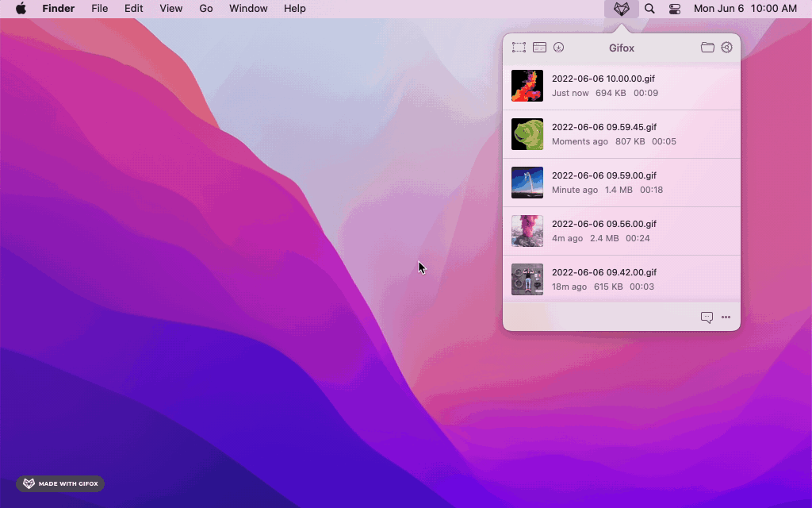Open the Go menu

tap(206, 8)
